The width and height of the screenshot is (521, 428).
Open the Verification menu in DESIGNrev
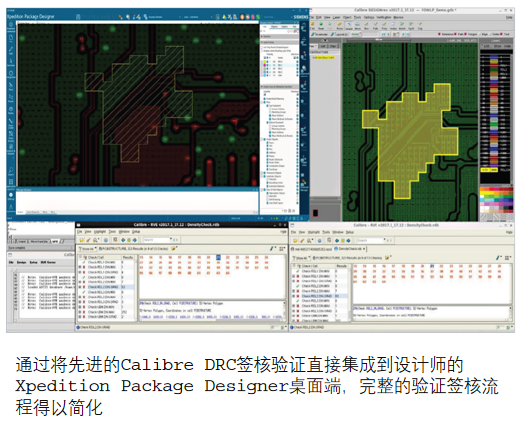(384, 17)
